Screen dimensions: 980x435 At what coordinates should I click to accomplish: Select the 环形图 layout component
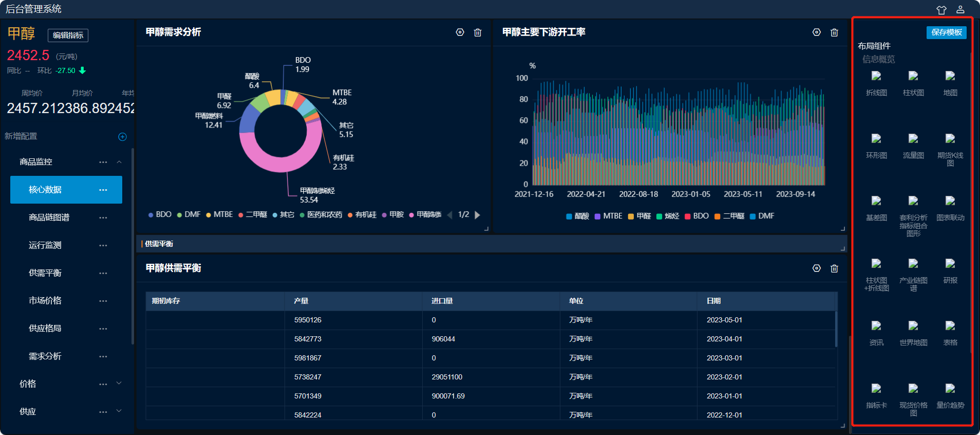click(x=876, y=147)
